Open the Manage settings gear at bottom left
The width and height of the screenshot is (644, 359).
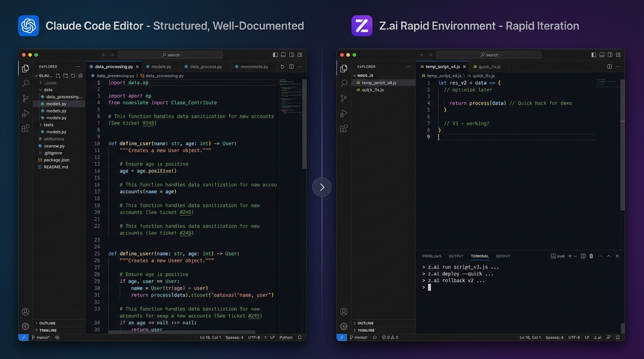(25, 326)
